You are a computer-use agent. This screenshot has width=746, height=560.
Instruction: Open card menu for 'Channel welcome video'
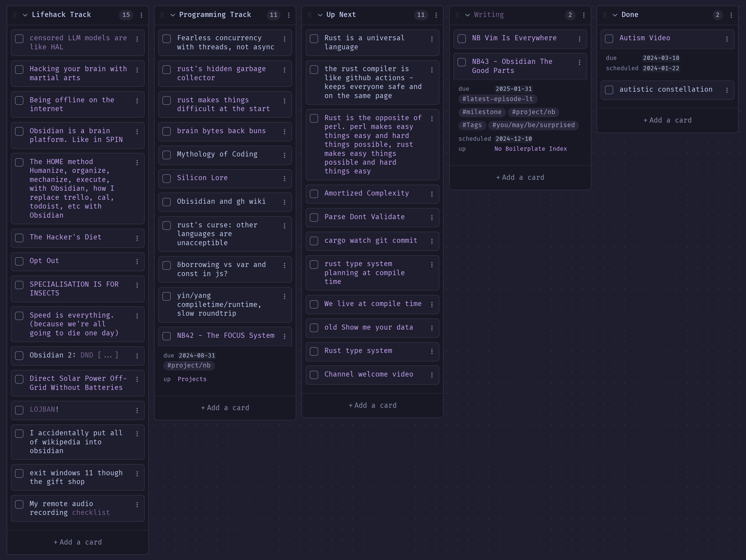[432, 375]
